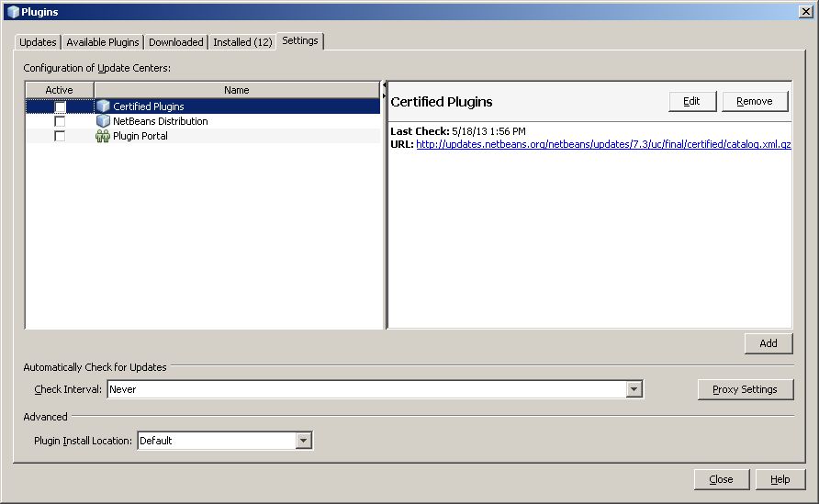Enable the Certified Plugins active checkbox
This screenshot has height=504, width=819.
pyautogui.click(x=60, y=106)
